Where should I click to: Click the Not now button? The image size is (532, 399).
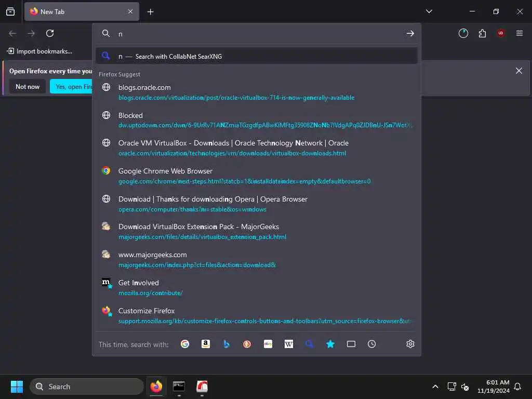click(x=28, y=87)
